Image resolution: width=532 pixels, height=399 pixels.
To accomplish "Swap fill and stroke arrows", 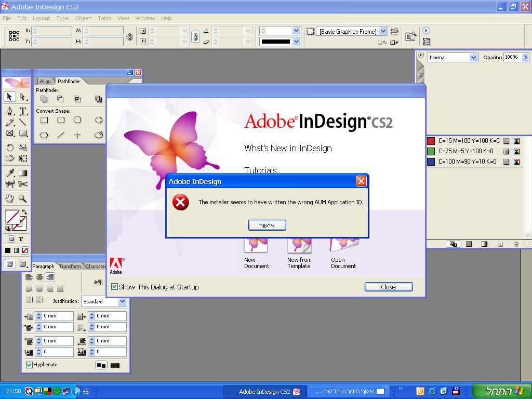I will (24, 212).
